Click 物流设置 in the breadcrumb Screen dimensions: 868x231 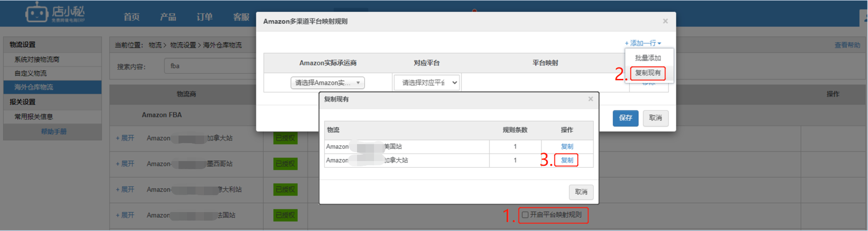click(183, 45)
